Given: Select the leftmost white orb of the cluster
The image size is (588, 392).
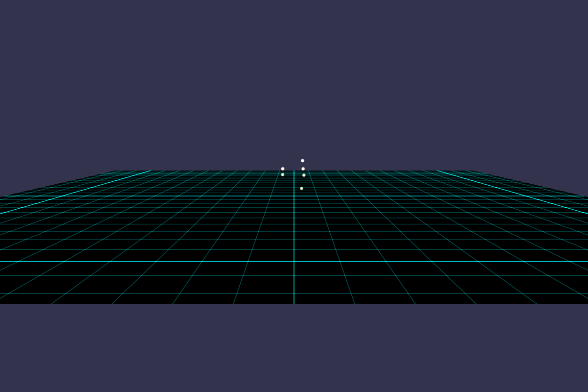Looking at the screenshot, I should tap(283, 169).
